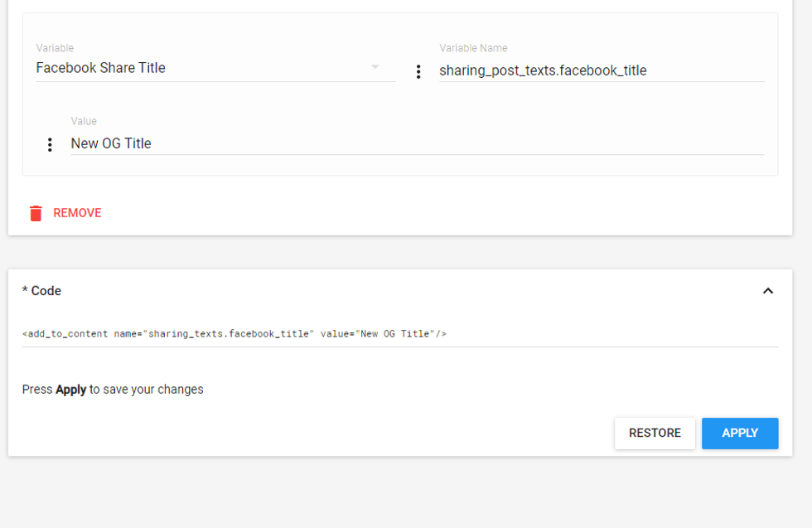Image resolution: width=812 pixels, height=528 pixels.
Task: Open the three-dot menu beside Value field
Action: click(50, 145)
